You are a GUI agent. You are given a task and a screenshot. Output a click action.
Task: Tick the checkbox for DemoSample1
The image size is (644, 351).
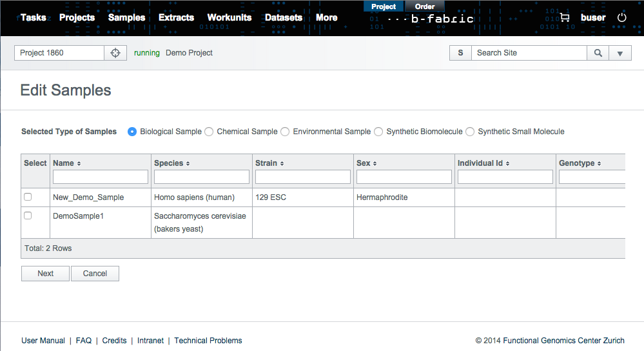point(28,216)
